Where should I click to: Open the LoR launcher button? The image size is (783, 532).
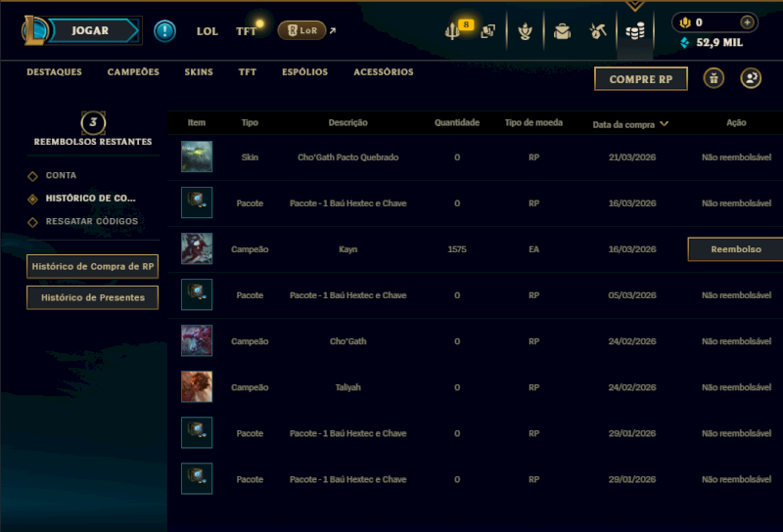pyautogui.click(x=302, y=30)
